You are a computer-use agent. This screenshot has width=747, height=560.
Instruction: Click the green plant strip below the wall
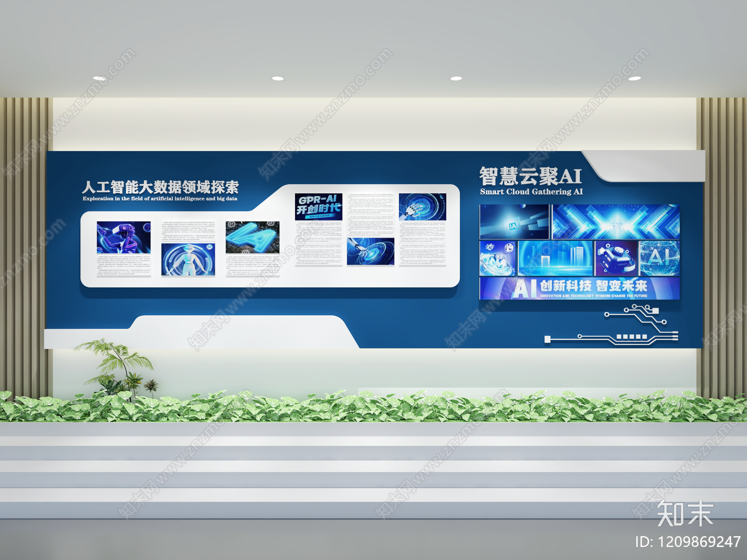pos(373,406)
